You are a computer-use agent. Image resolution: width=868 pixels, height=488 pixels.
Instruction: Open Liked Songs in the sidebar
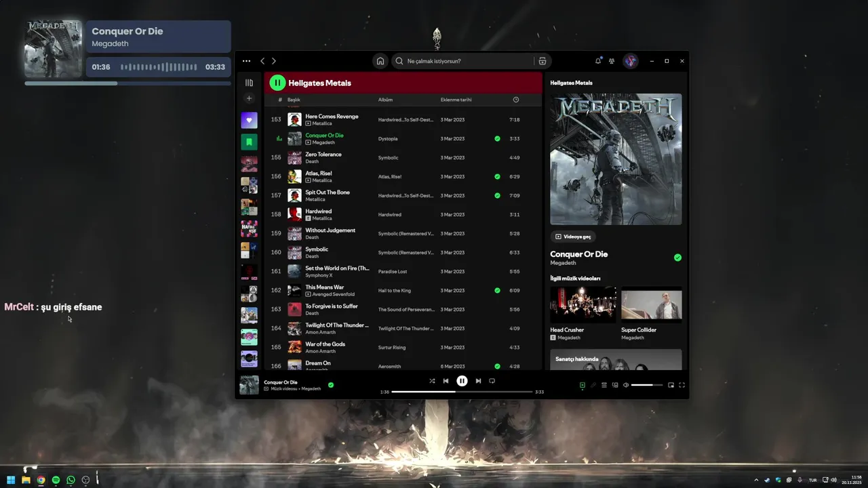coord(249,121)
